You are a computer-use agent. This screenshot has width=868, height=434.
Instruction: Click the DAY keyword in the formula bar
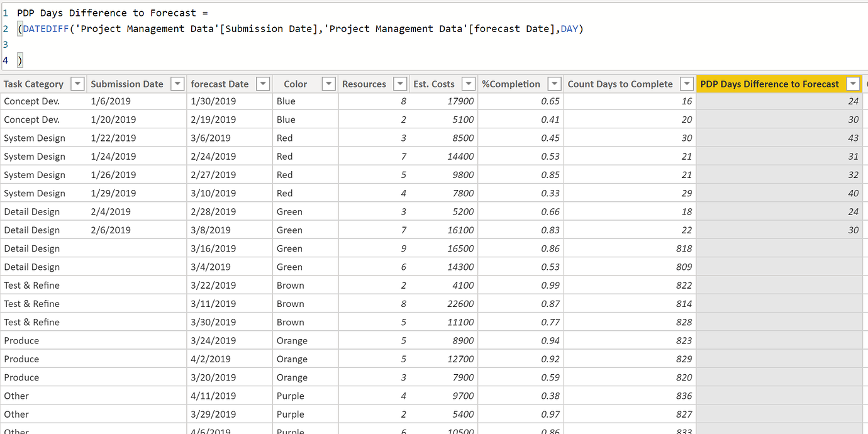[569, 28]
